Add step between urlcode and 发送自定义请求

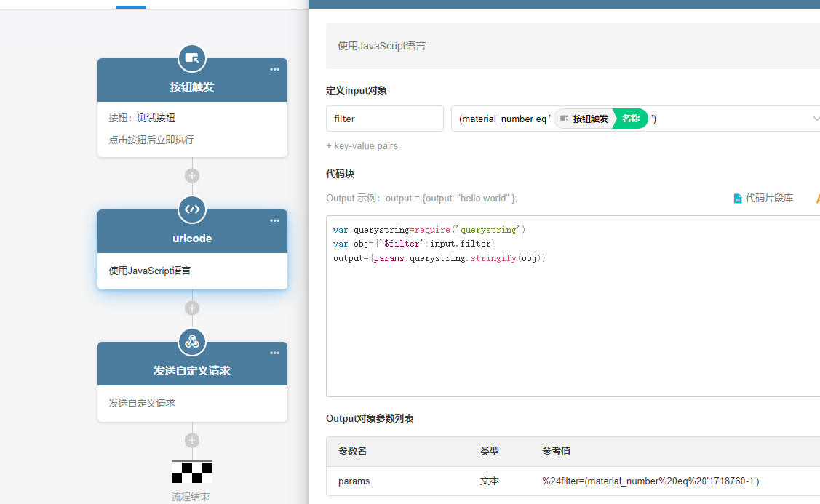pyautogui.click(x=192, y=308)
